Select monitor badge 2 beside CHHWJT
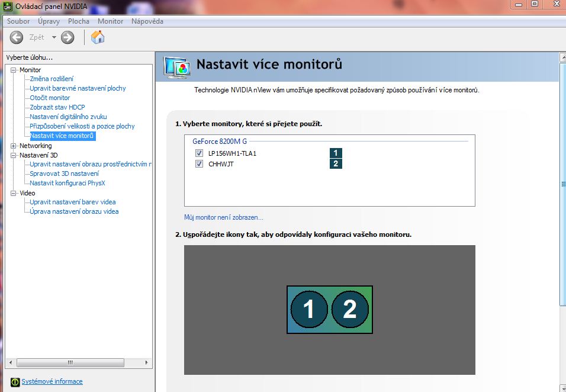Screen dimensions: 566x392 click(x=336, y=164)
